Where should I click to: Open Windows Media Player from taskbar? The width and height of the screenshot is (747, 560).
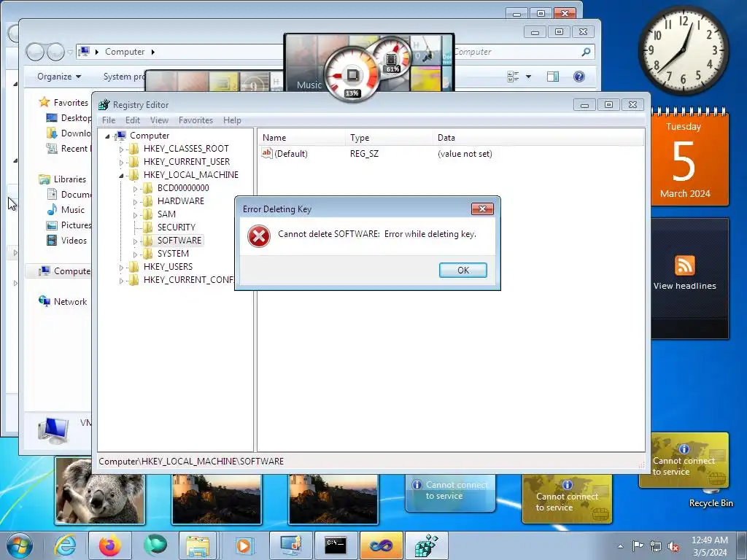pos(243,545)
